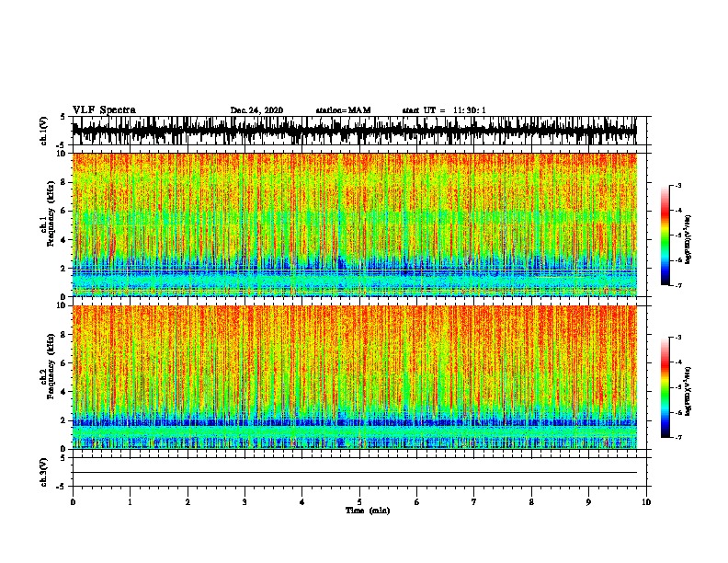The height and width of the screenshot is (563, 728).
Task: Click the "ch.1(V)" axis label
Action: tap(44, 131)
